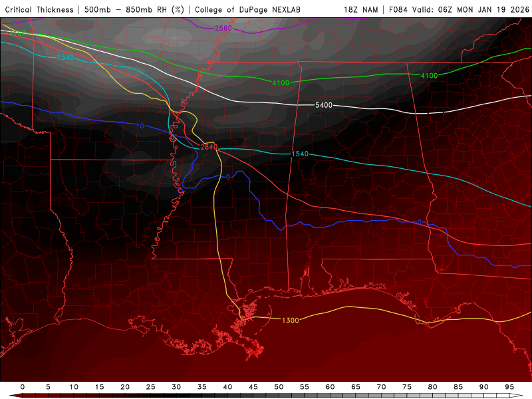
Task: Select the green "4100" label on the eastern contour
Action: tap(429, 76)
